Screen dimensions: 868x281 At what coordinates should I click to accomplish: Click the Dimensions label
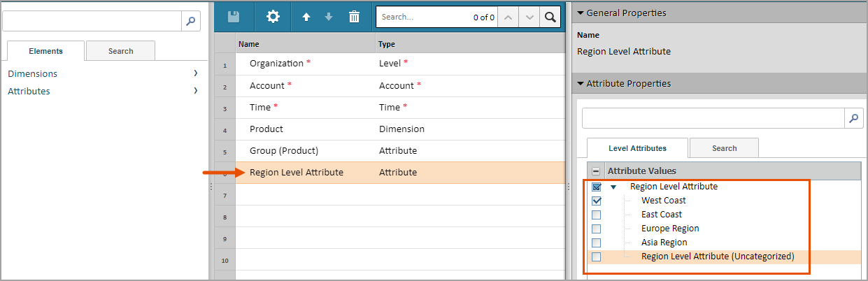pos(33,73)
